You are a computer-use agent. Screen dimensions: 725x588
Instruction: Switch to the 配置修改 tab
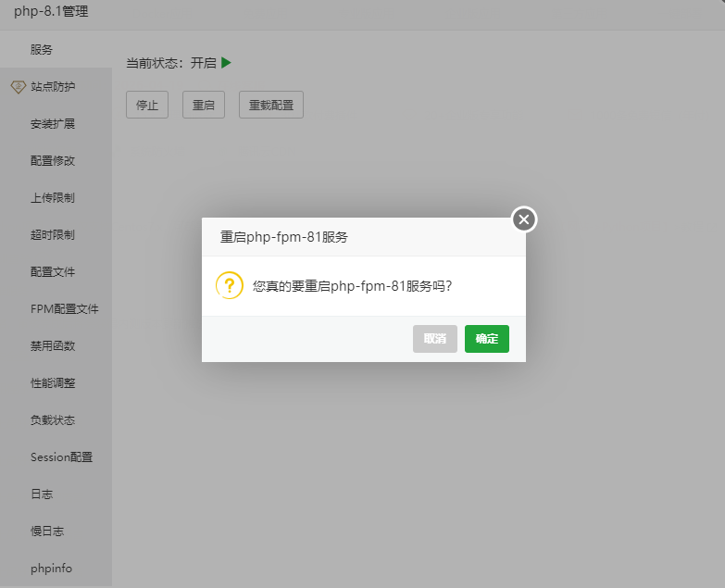(53, 160)
